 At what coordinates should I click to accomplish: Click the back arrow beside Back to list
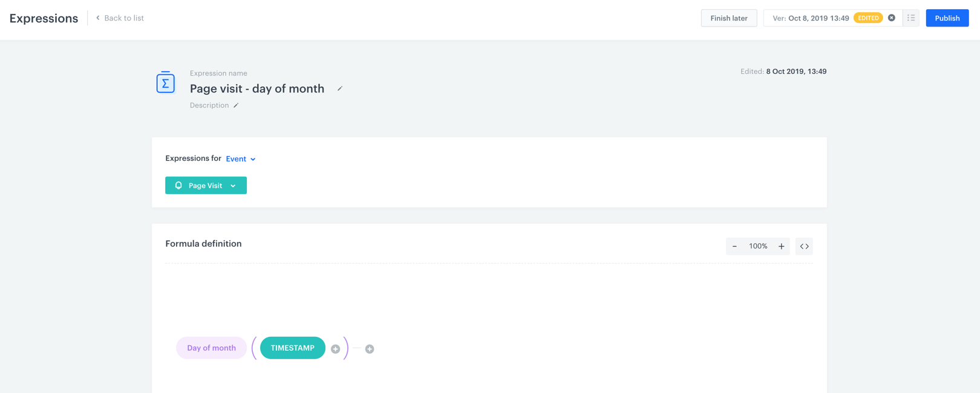pyautogui.click(x=97, y=18)
